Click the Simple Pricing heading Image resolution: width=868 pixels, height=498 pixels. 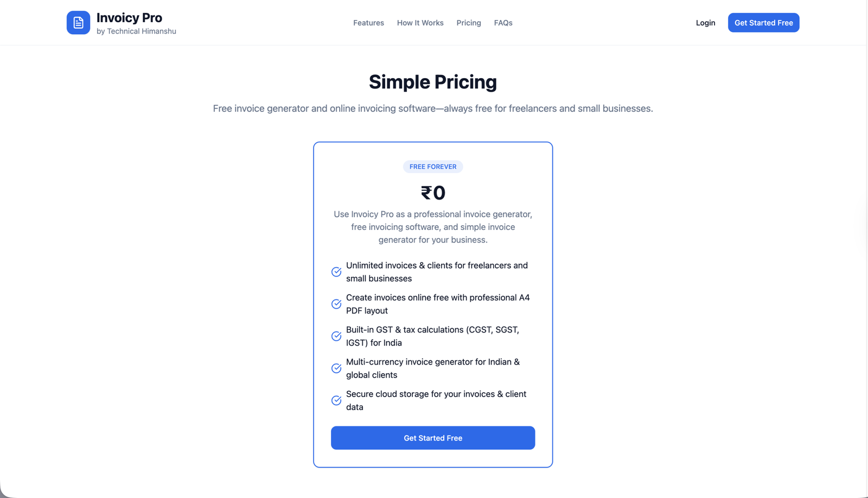[x=433, y=82]
